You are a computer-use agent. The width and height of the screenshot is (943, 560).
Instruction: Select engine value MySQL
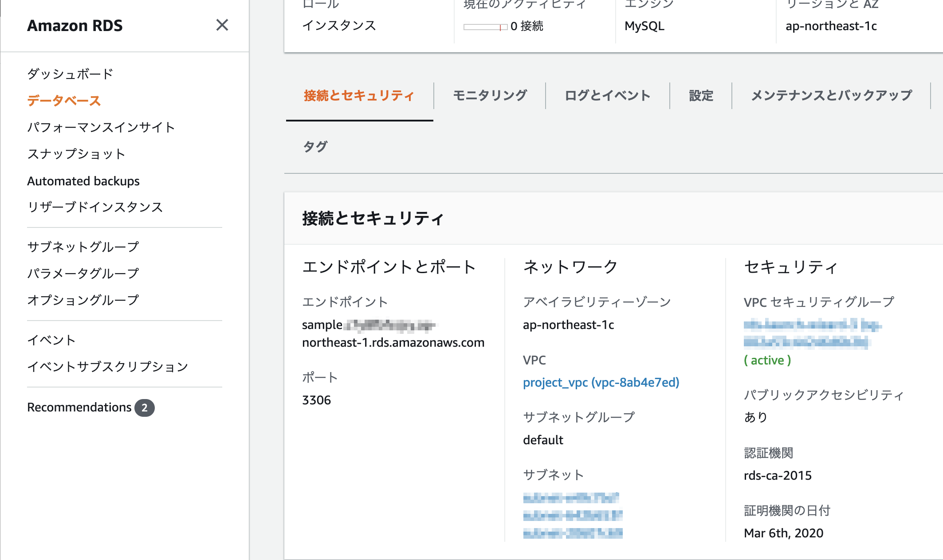(644, 26)
